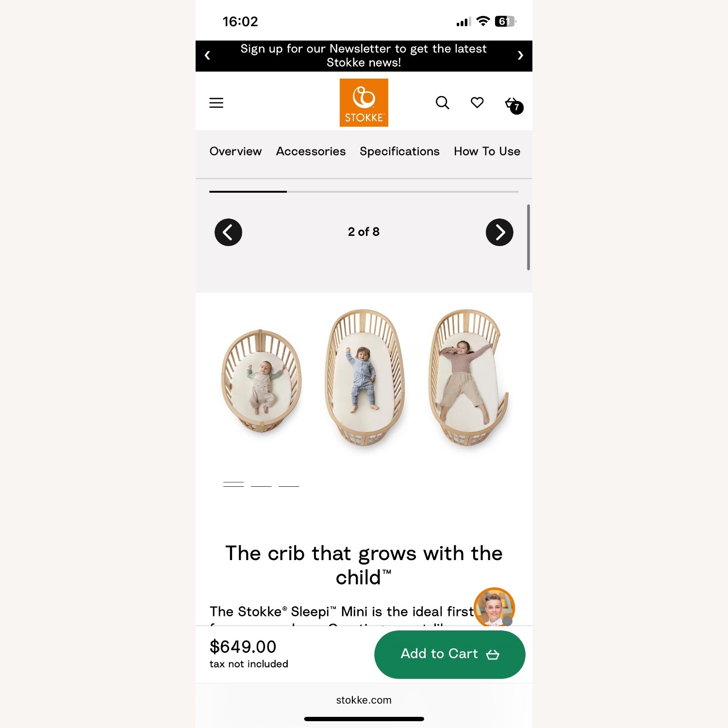The width and height of the screenshot is (728, 728).
Task: Select the third image indicator dash
Action: pos(289,485)
